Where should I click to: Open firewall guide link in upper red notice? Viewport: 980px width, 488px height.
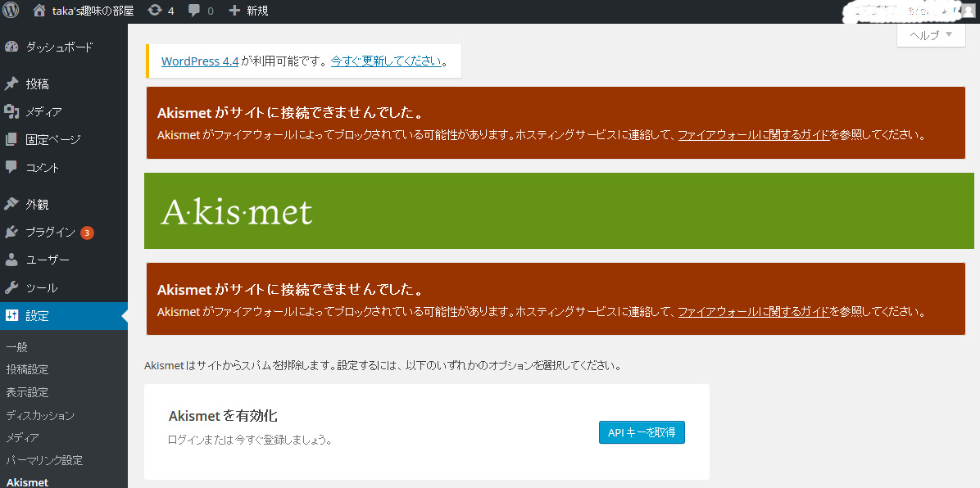point(754,135)
